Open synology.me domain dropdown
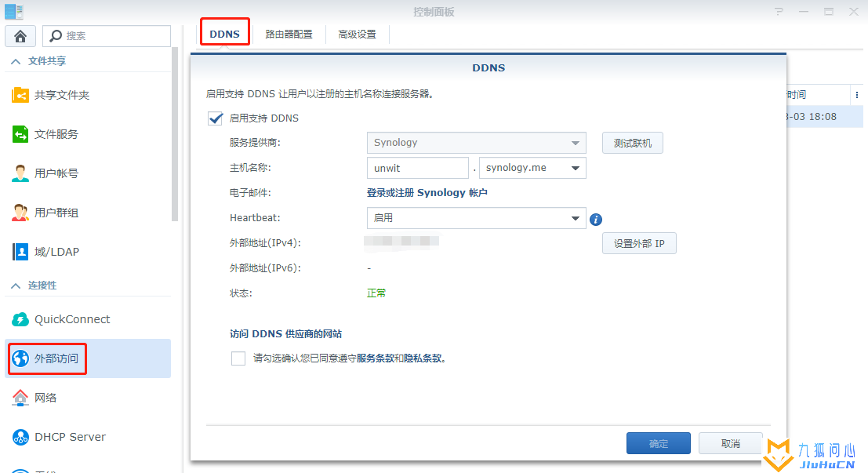The image size is (868, 473). [532, 168]
